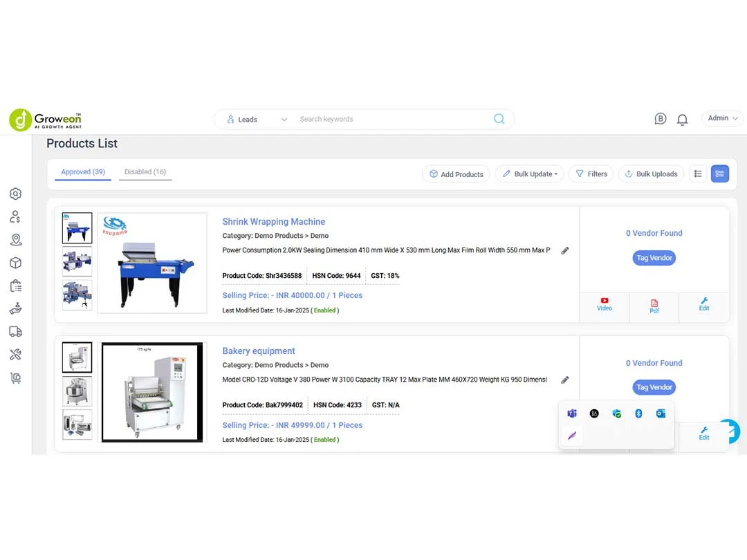Viewport: 747px width, 560px height.
Task: Click pencil icon beside Shrink Wrapping description
Action: pyautogui.click(x=565, y=250)
